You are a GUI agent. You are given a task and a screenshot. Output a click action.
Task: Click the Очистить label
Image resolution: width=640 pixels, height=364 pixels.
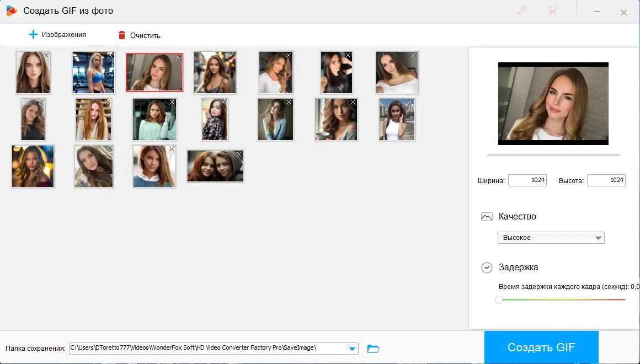pyautogui.click(x=145, y=35)
